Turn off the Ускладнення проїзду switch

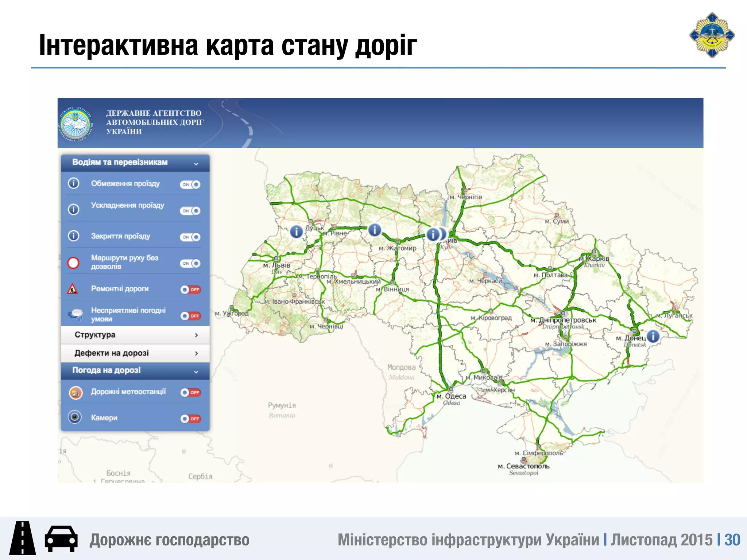pyautogui.click(x=190, y=211)
